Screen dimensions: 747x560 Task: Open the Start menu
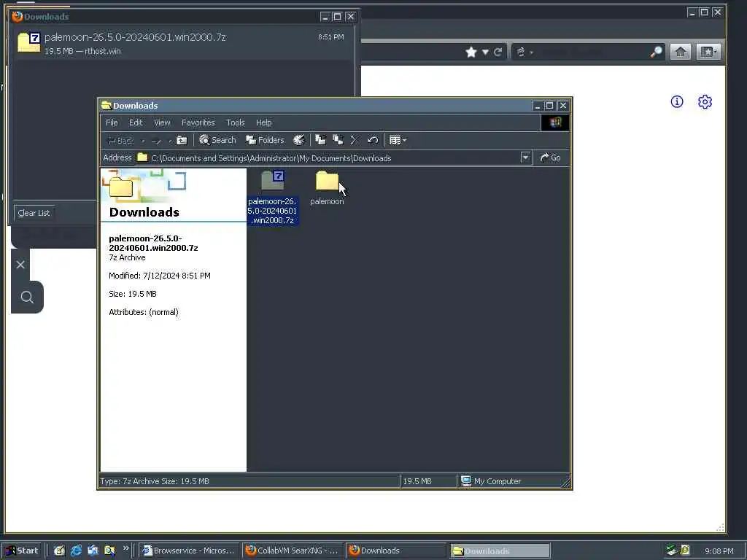pos(22,551)
